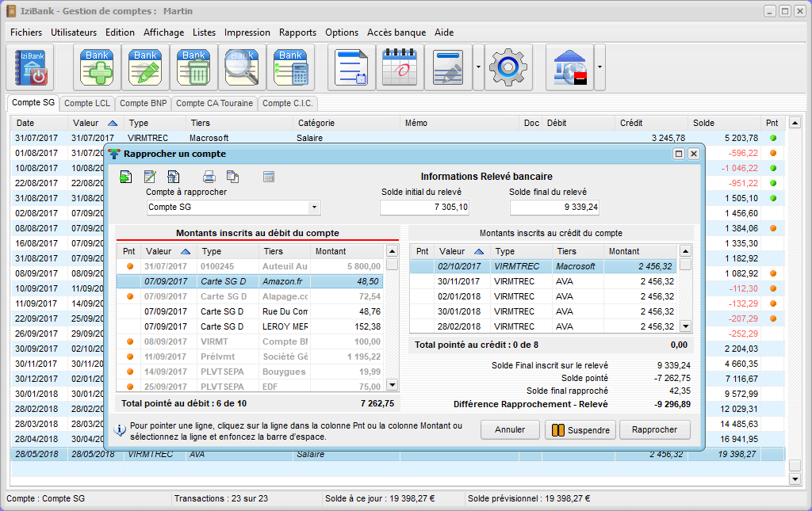Screen dimensions: 812x511
Task: Toggle Pnt mark for Macrosoft credit line
Action: click(x=422, y=267)
